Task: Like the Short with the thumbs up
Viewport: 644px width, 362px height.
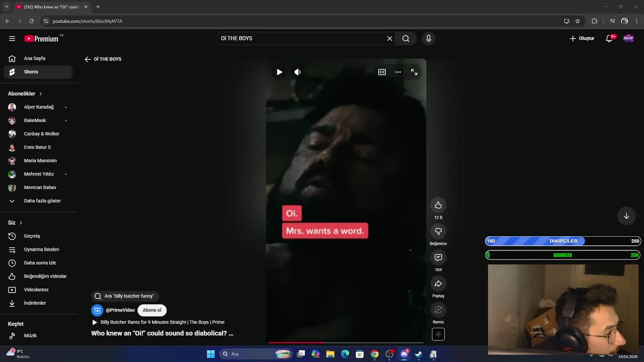Action: click(x=438, y=205)
